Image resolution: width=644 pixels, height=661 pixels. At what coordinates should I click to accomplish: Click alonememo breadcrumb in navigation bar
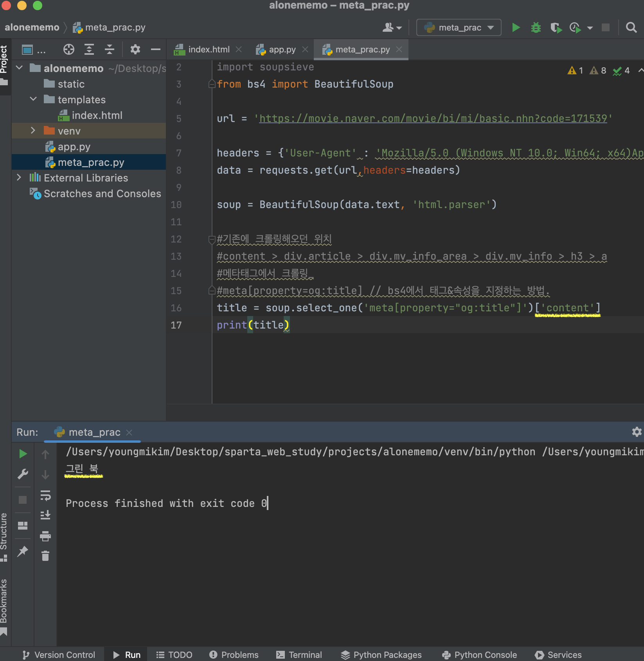(32, 27)
